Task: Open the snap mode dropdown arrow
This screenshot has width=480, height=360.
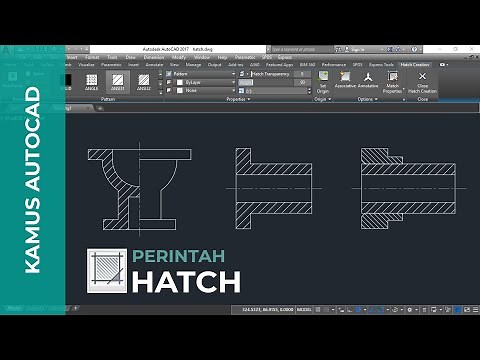Action: (x=333, y=310)
